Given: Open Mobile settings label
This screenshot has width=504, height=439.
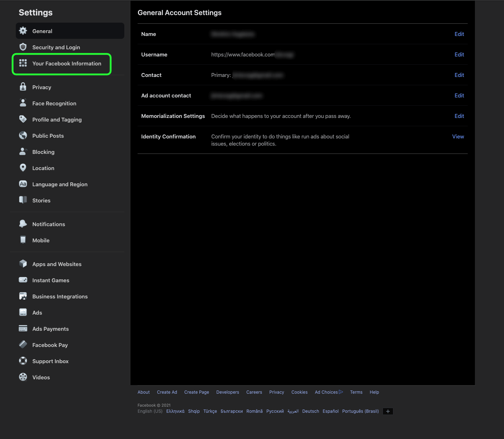Looking at the screenshot, I should click(x=41, y=241).
